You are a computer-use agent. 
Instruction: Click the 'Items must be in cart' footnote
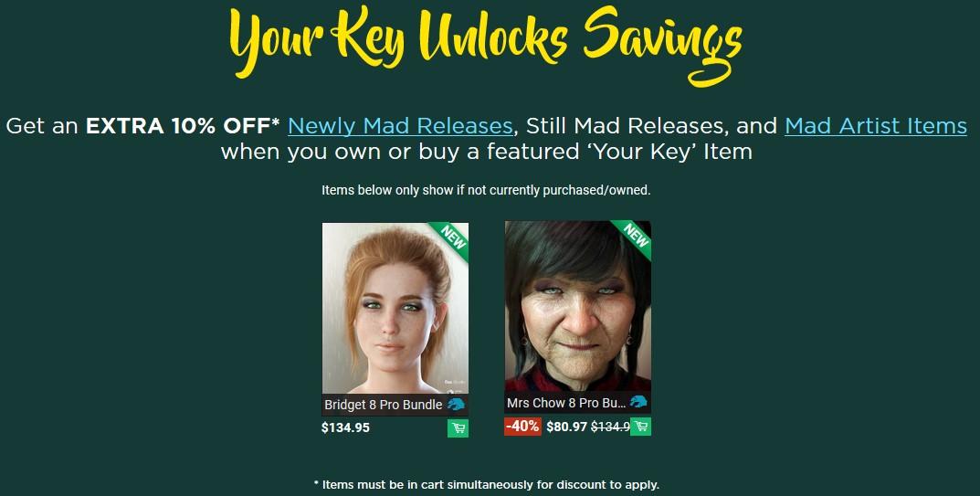click(486, 484)
